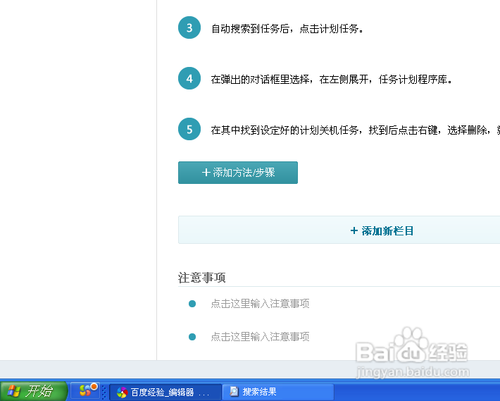
Task: Click the 注意事项 section heading
Action: click(x=202, y=277)
